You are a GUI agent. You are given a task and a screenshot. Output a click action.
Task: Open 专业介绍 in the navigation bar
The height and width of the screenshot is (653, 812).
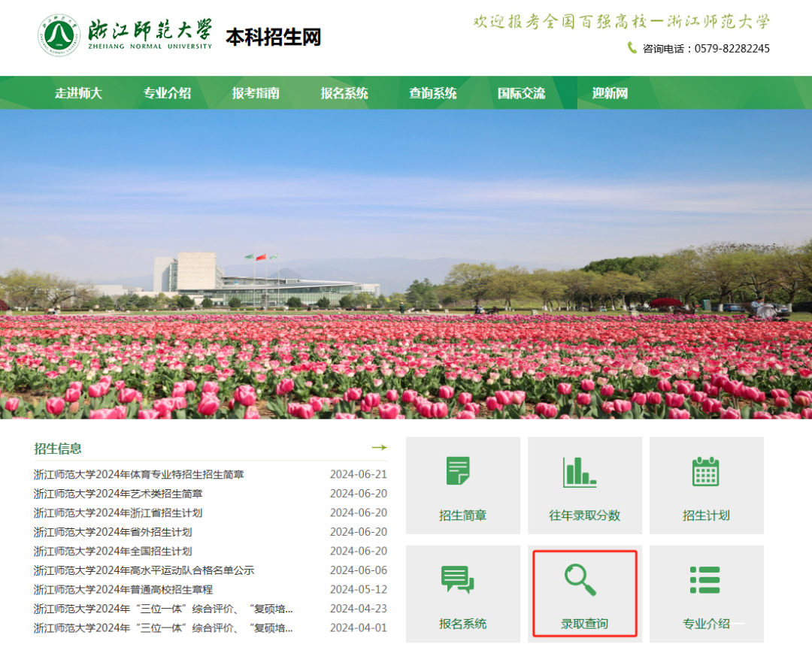pyautogui.click(x=167, y=93)
